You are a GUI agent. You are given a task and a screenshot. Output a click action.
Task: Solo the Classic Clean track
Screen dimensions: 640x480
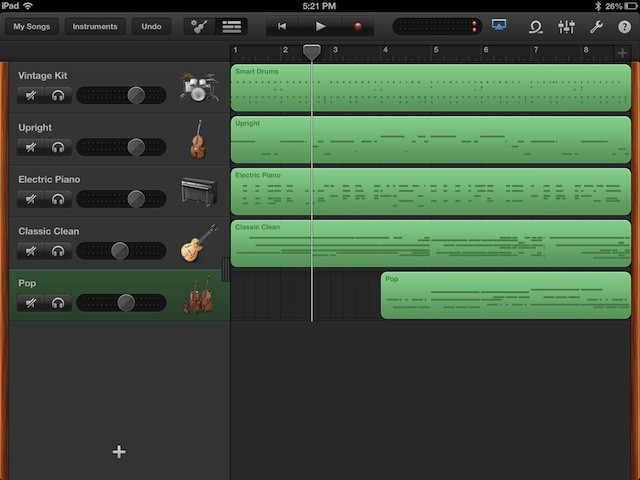click(x=58, y=251)
